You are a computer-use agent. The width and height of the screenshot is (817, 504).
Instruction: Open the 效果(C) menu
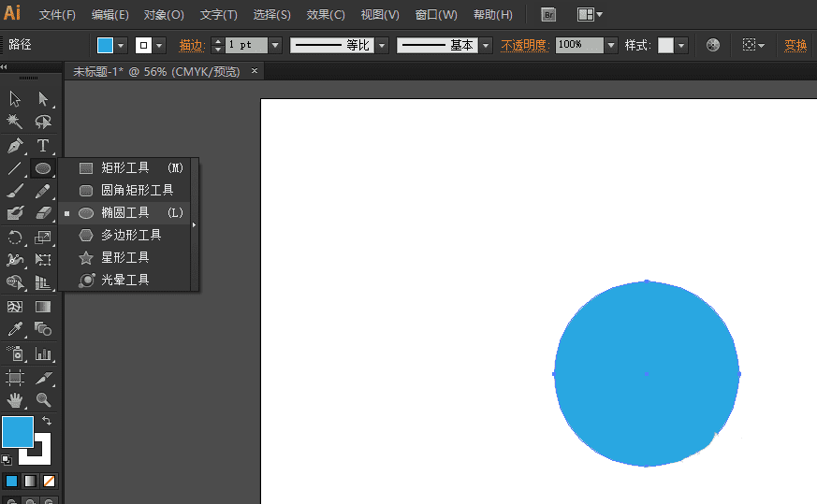coord(326,15)
